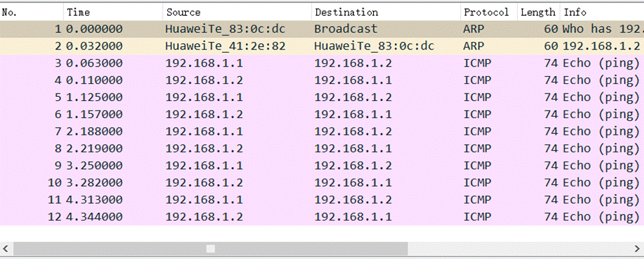This screenshot has height=259, width=644.
Task: Click the Info column header
Action: pos(602,12)
